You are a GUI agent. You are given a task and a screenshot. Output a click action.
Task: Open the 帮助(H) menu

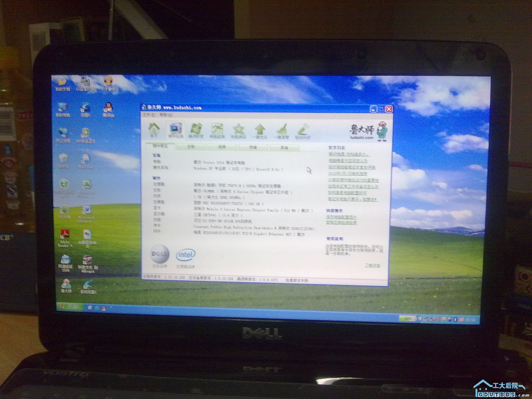pos(166,115)
